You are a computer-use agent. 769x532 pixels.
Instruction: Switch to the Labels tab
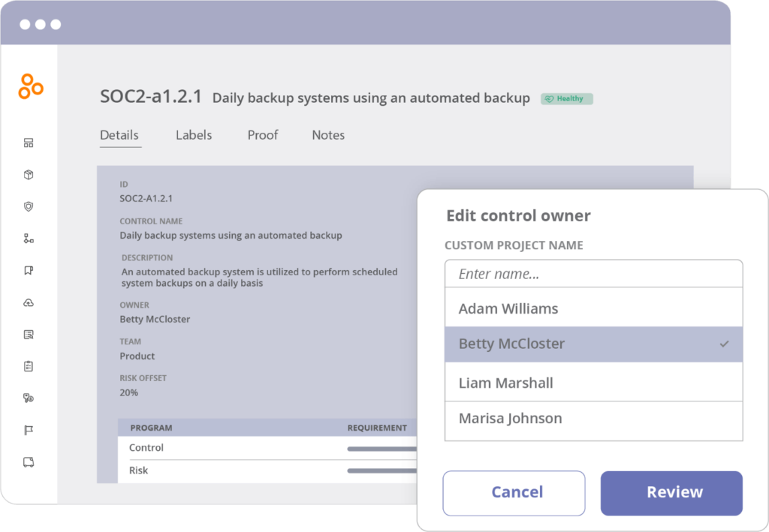point(194,135)
